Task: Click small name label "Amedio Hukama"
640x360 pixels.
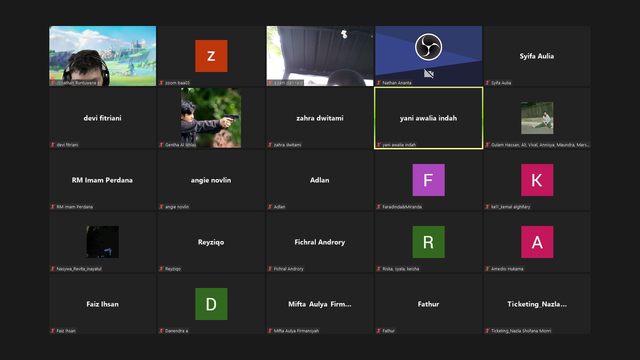Action: tap(507, 269)
